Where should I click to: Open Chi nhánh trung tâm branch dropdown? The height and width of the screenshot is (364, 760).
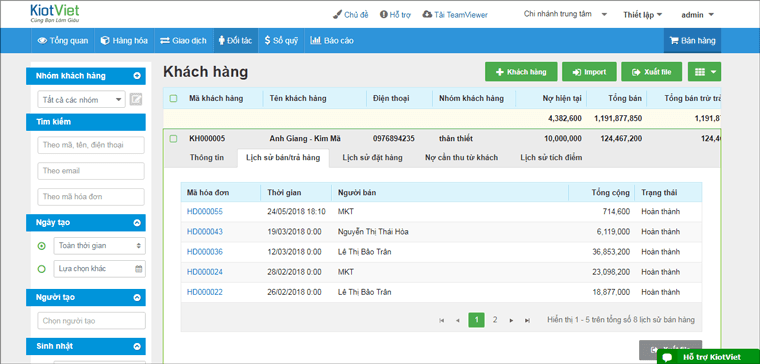coord(565,14)
